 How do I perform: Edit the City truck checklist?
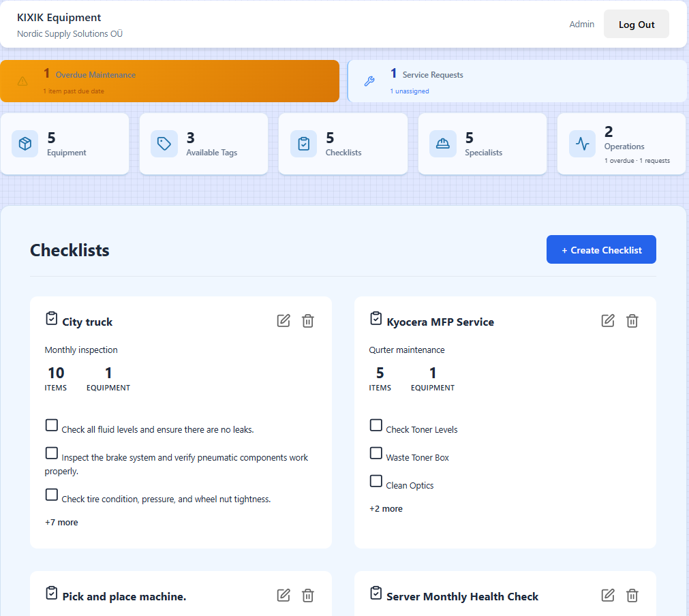(x=284, y=320)
